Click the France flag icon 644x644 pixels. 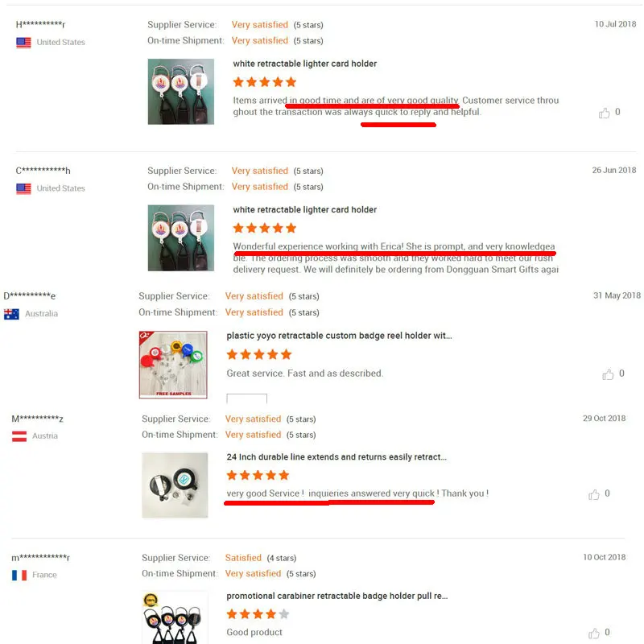coord(19,575)
